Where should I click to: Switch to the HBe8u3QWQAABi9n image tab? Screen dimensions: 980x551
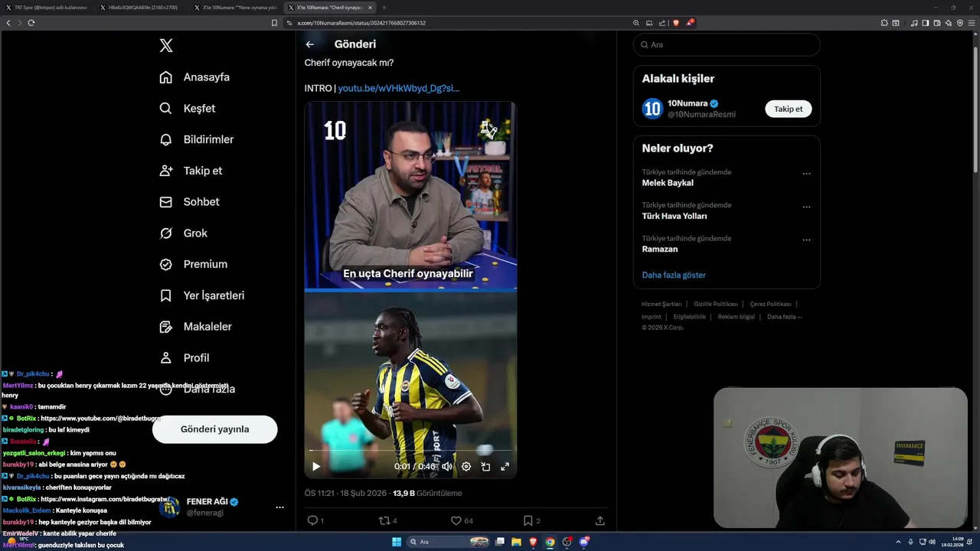[x=142, y=8]
